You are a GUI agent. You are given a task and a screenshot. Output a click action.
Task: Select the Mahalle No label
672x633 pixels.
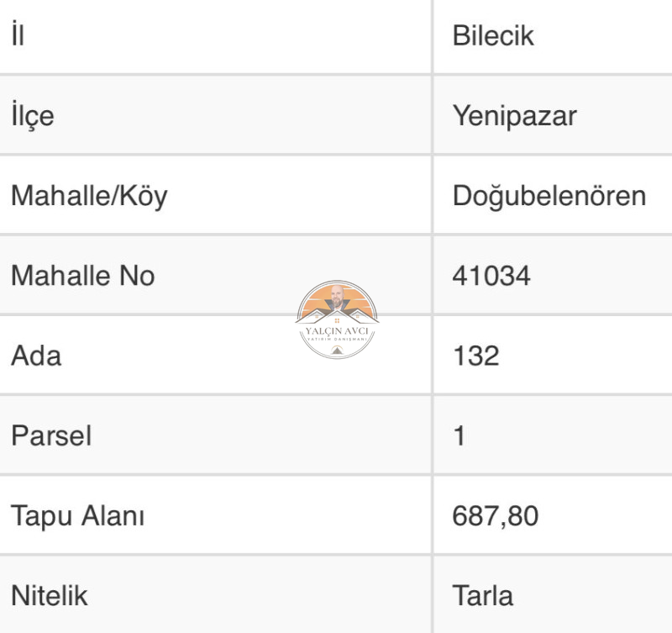(82, 276)
